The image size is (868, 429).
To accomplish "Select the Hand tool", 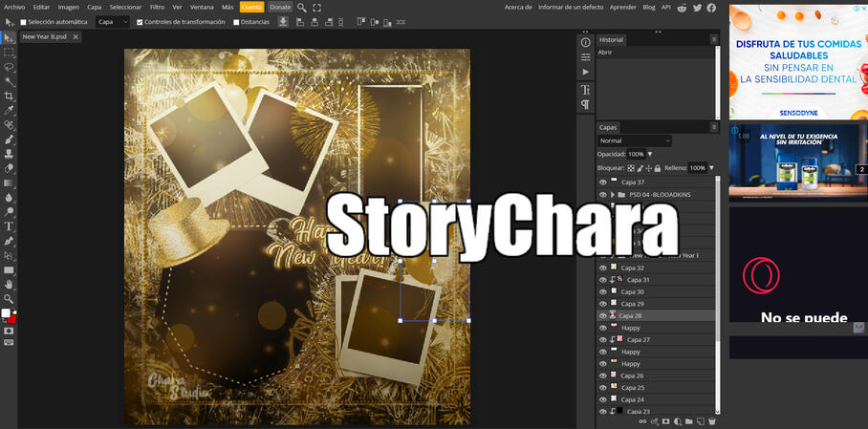I will coord(9,285).
